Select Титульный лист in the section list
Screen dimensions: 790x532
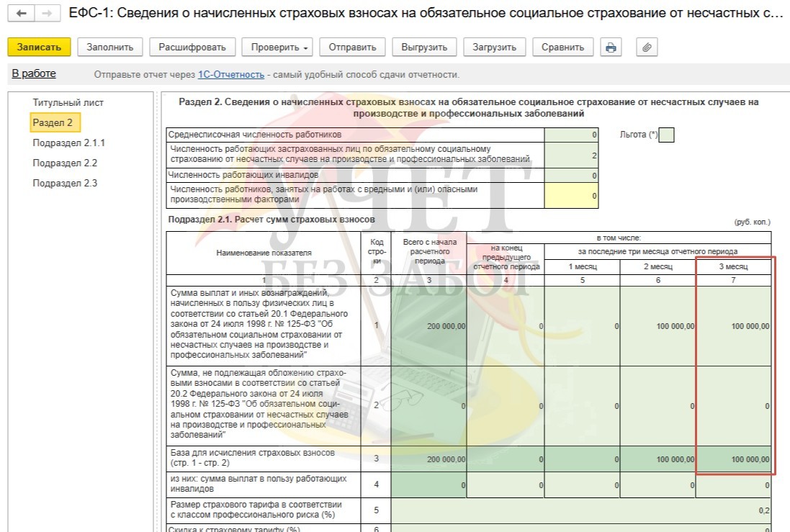[63, 103]
